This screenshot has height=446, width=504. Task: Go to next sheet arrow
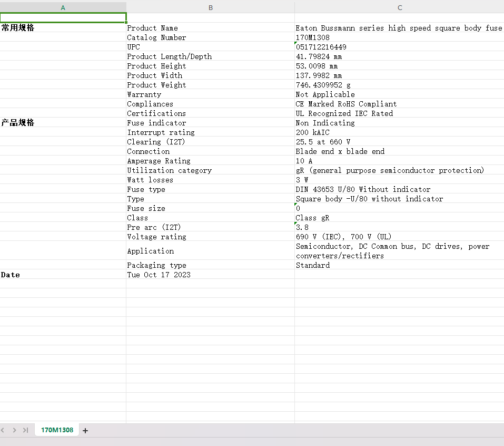[x=14, y=430]
